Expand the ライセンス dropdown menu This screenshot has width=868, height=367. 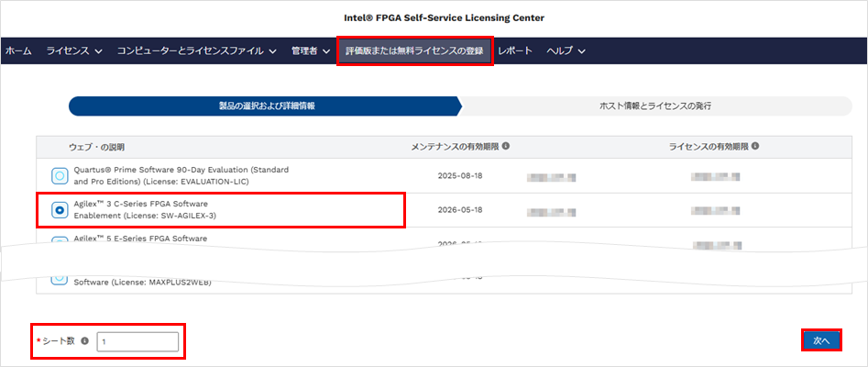74,51
